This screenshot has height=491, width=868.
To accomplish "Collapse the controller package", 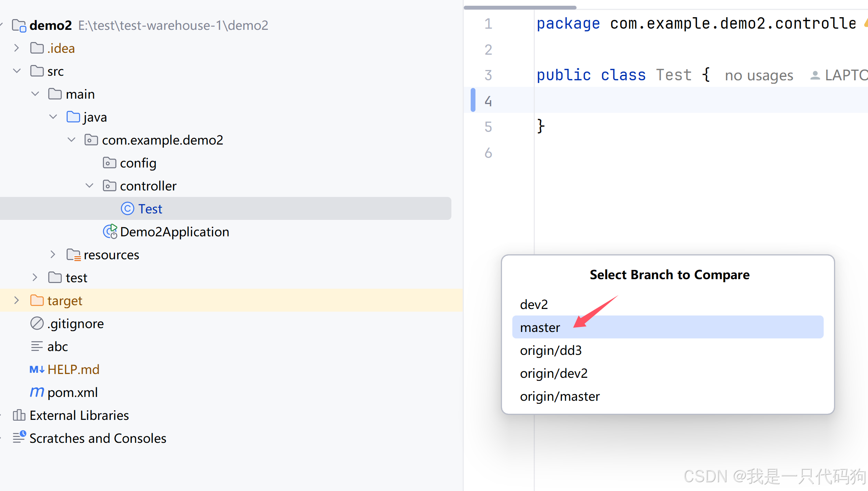I will [89, 186].
